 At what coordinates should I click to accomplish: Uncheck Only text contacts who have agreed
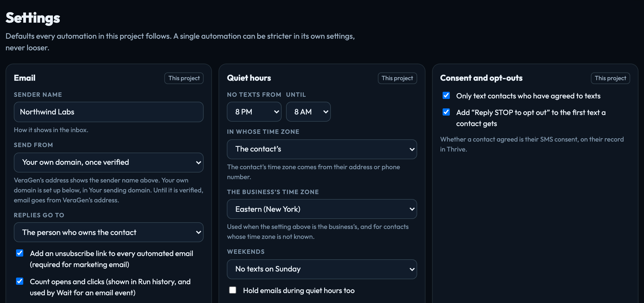pyautogui.click(x=446, y=95)
